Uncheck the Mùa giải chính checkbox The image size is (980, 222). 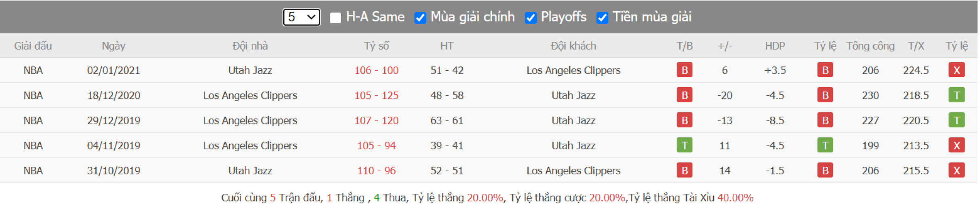coord(420,18)
